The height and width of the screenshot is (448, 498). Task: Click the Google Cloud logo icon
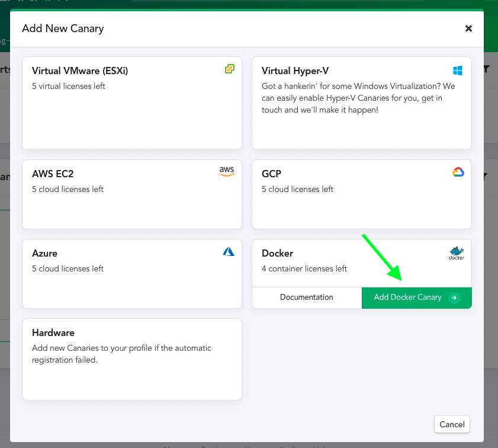click(x=458, y=172)
